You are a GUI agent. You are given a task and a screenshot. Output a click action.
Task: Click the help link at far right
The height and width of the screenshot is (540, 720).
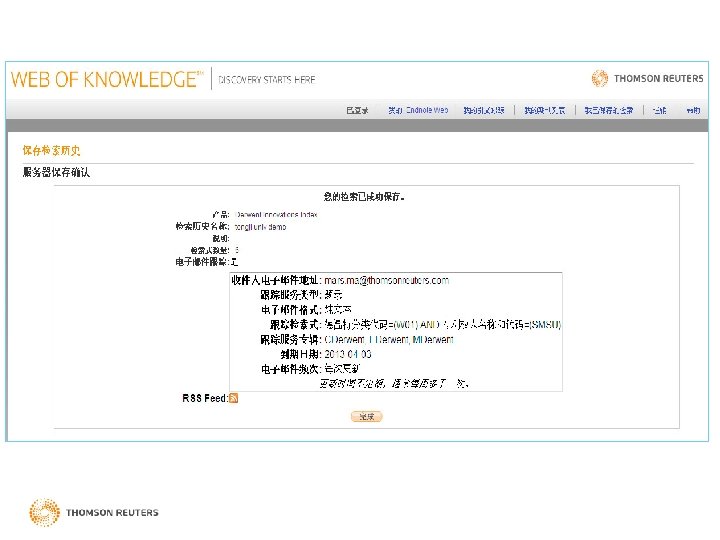pyautogui.click(x=693, y=110)
